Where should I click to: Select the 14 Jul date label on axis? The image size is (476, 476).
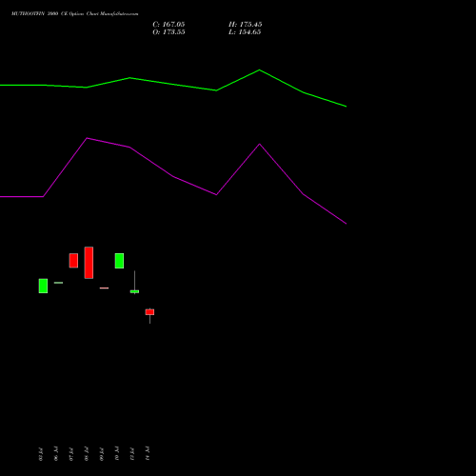pos(148,454)
